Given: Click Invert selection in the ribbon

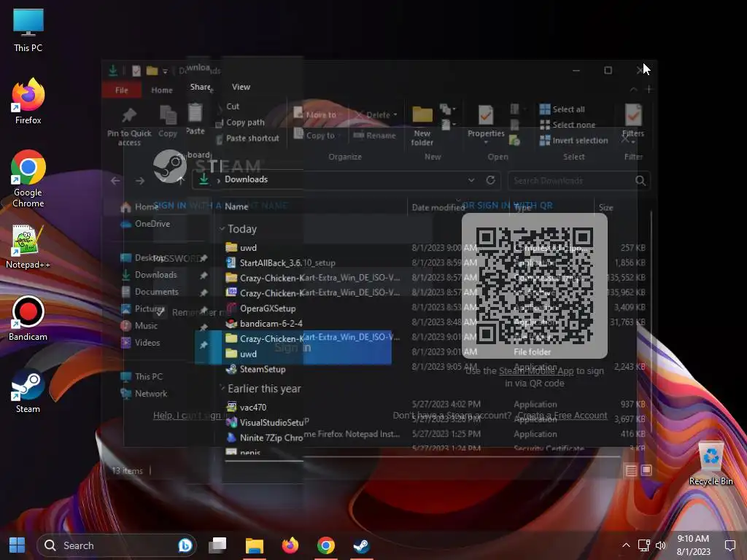Looking at the screenshot, I should click(x=573, y=141).
